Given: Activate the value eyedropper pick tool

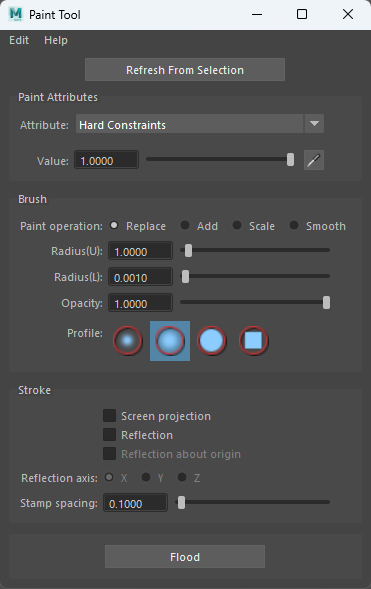Looking at the screenshot, I should click(x=314, y=160).
